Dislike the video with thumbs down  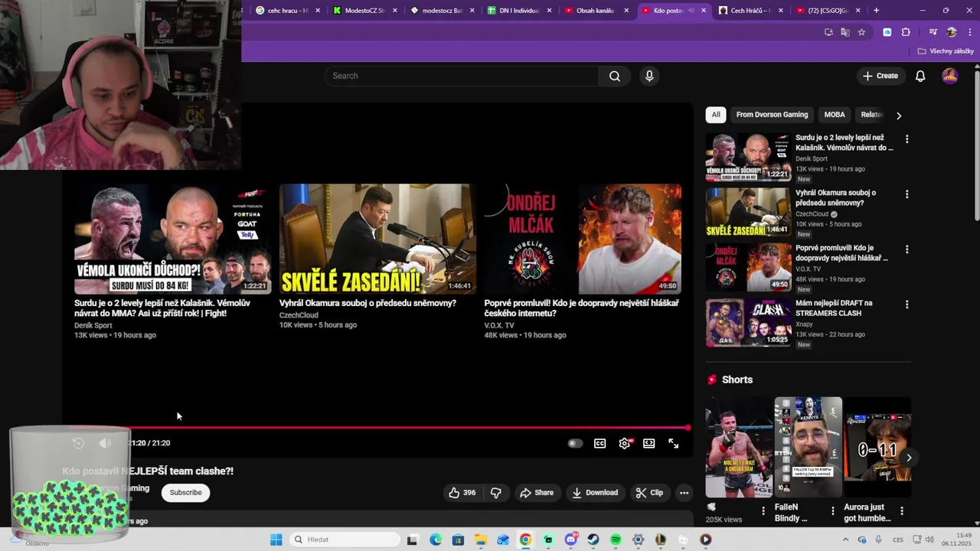(x=496, y=493)
